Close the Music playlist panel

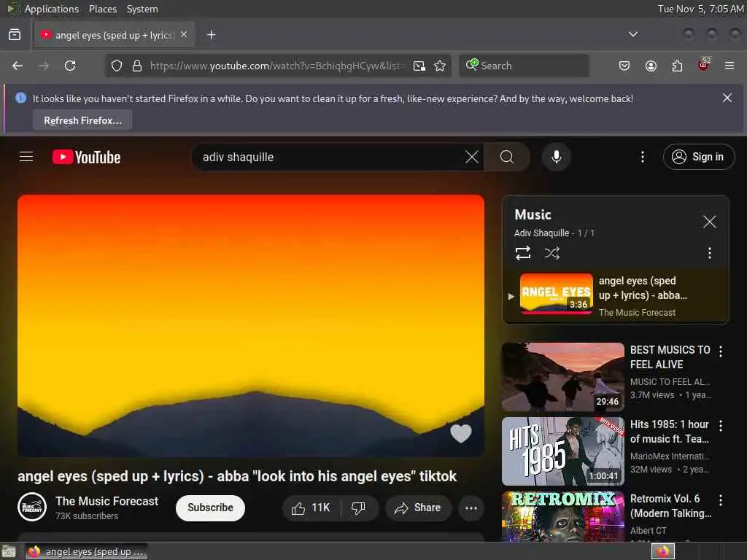[709, 222]
